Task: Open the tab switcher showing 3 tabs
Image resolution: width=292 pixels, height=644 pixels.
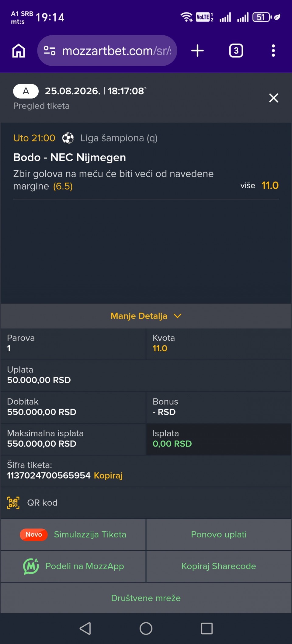Action: [x=236, y=50]
